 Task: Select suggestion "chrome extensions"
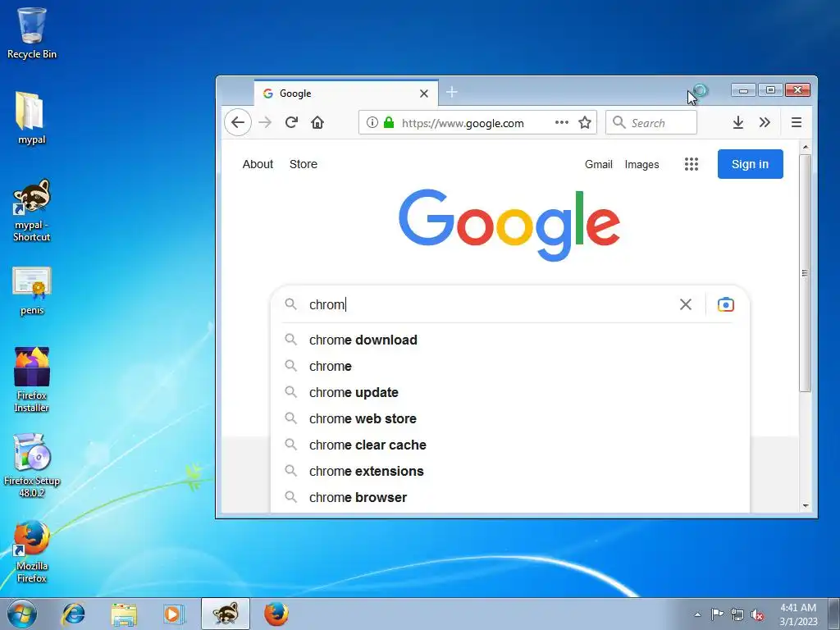(510, 471)
